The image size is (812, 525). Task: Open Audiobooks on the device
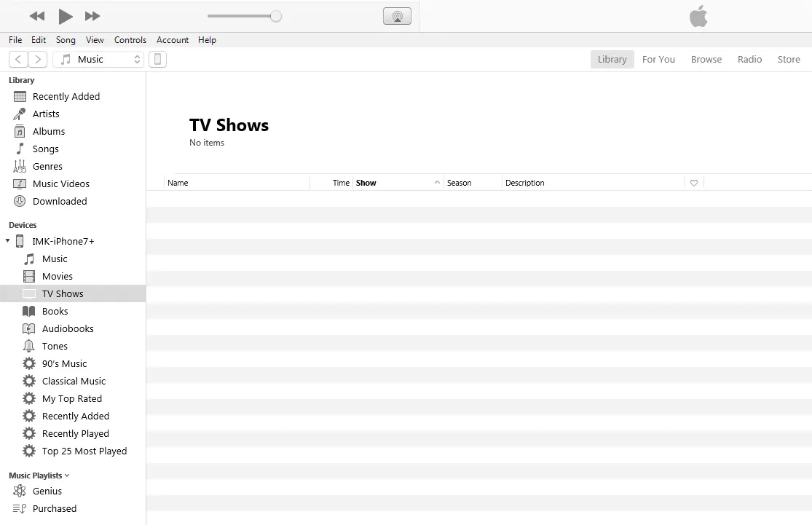point(68,329)
